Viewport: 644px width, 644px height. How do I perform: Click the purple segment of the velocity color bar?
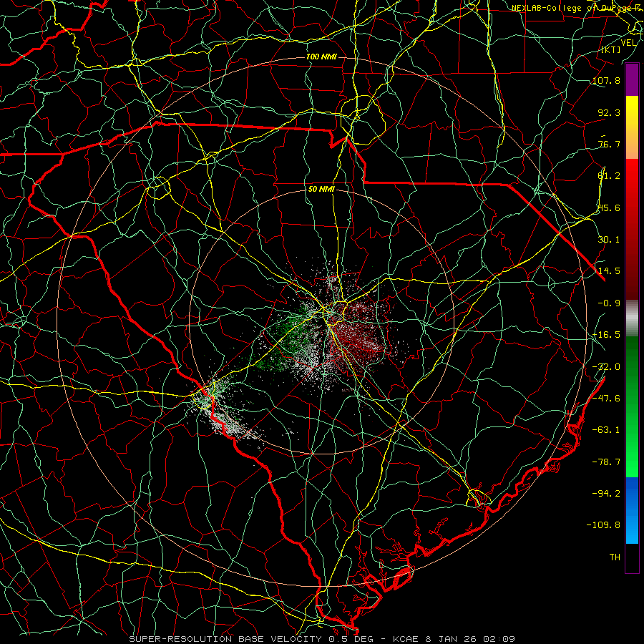click(632, 79)
